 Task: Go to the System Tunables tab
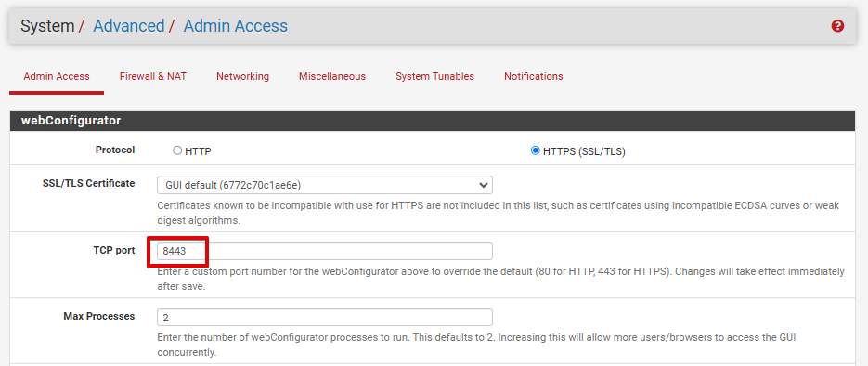point(434,76)
